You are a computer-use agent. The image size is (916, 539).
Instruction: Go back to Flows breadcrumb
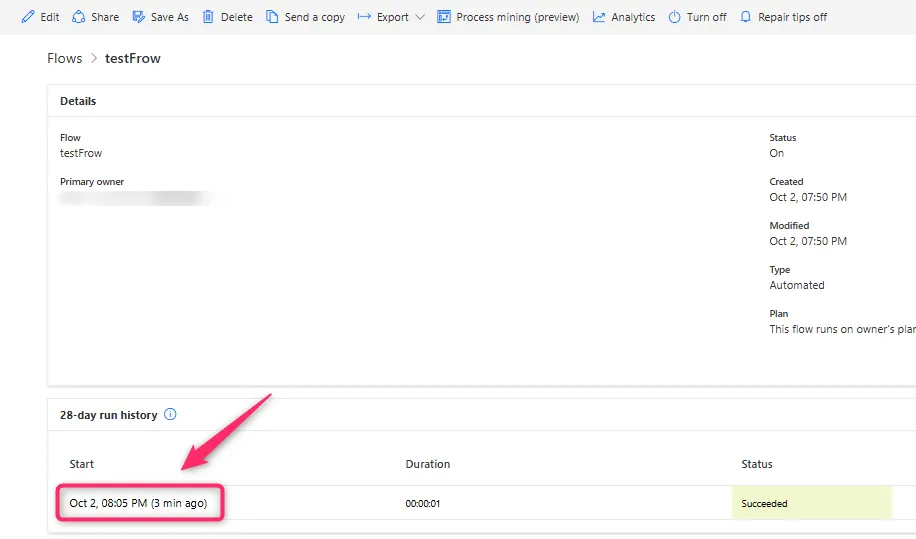[65, 58]
